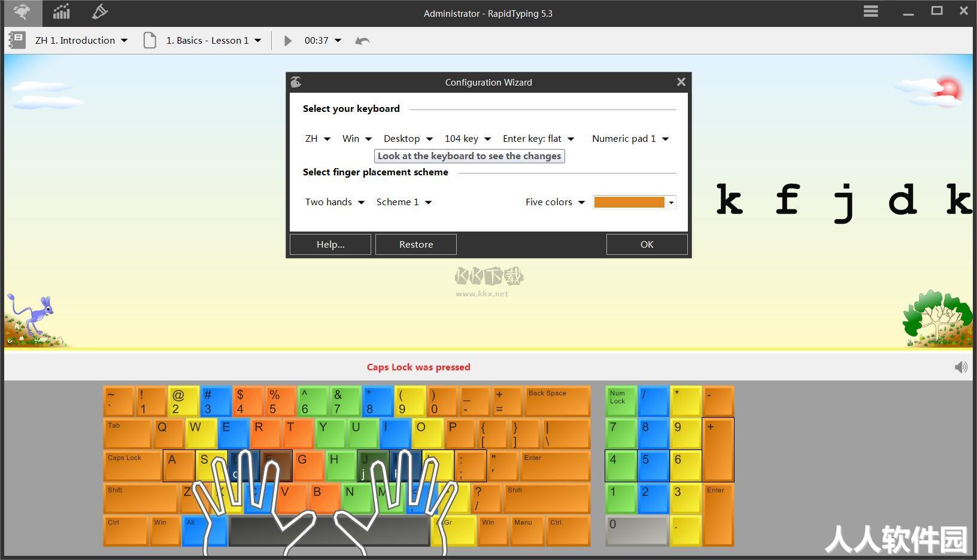Click the lesson document icon

[150, 41]
